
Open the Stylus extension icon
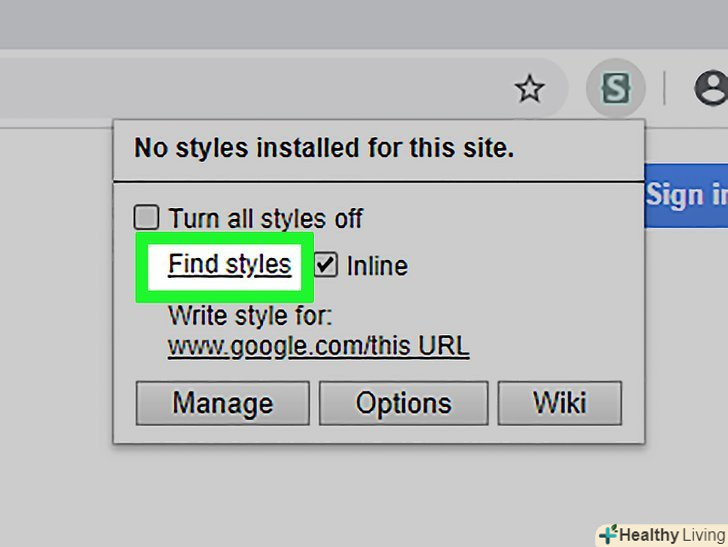click(616, 90)
